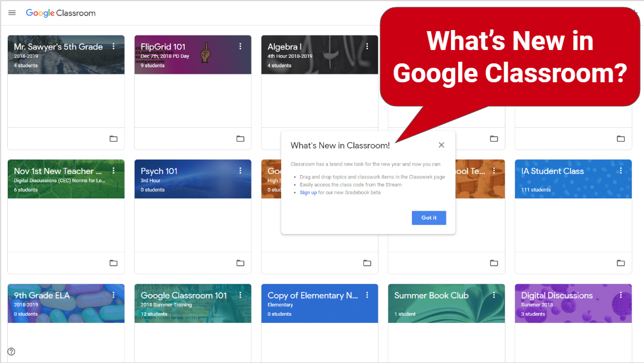Open the Digital Discussions class
The height and width of the screenshot is (363, 644).
click(557, 295)
